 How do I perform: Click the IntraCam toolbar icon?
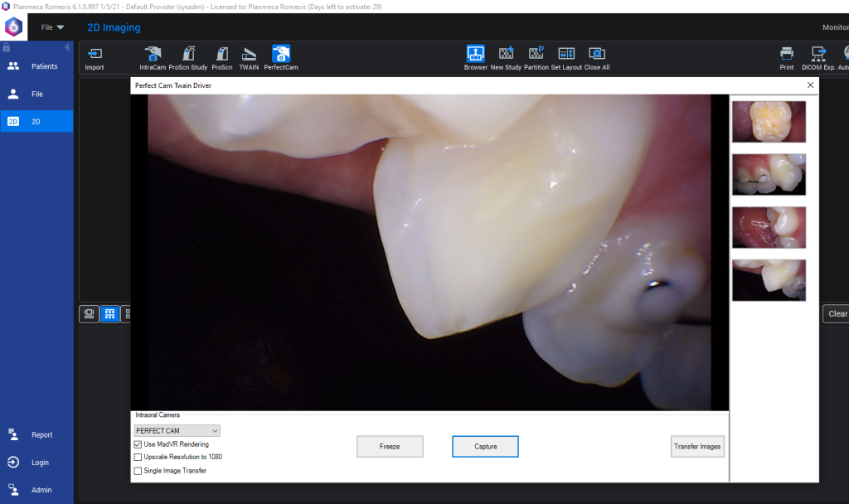point(152,55)
